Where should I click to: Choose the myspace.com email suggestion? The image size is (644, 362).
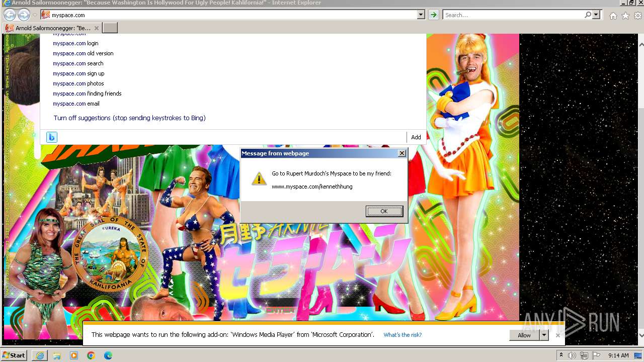click(x=76, y=104)
